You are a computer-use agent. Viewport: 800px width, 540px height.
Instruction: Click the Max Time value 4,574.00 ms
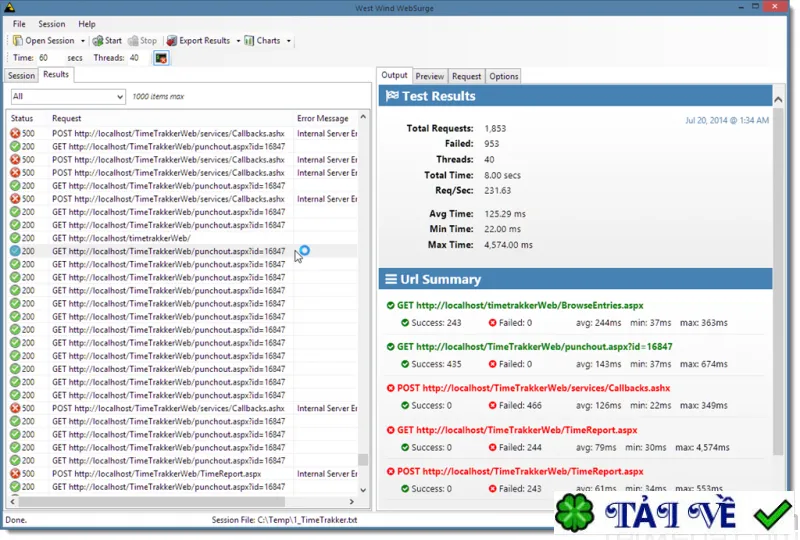(x=508, y=245)
